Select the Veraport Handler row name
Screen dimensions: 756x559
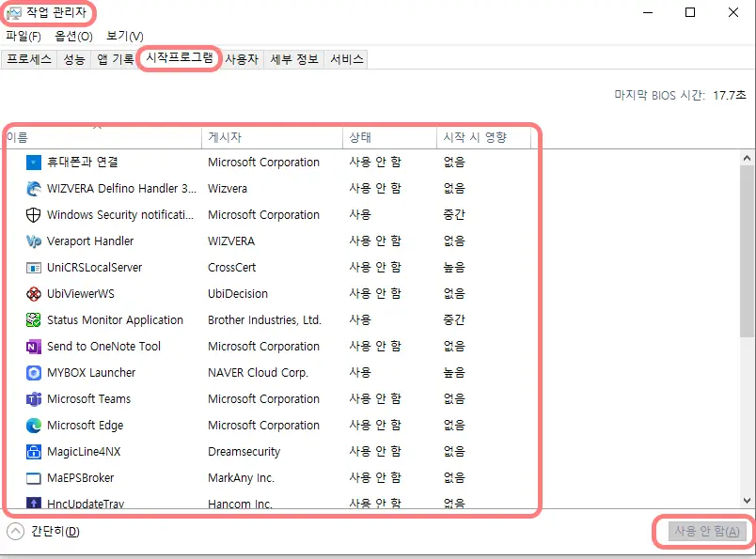(x=90, y=241)
